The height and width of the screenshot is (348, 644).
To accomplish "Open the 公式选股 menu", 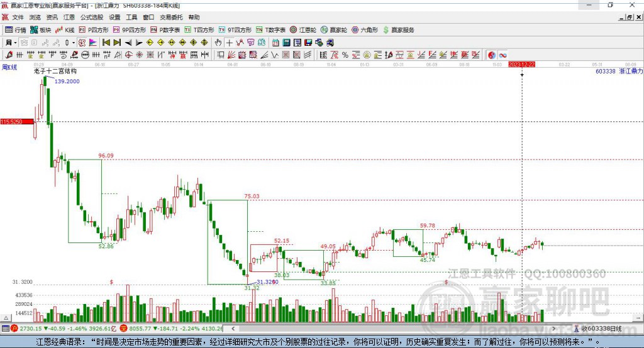I will click(92, 17).
